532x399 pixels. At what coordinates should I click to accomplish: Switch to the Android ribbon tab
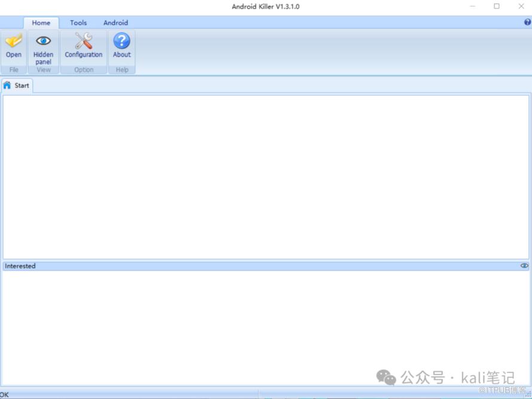116,23
